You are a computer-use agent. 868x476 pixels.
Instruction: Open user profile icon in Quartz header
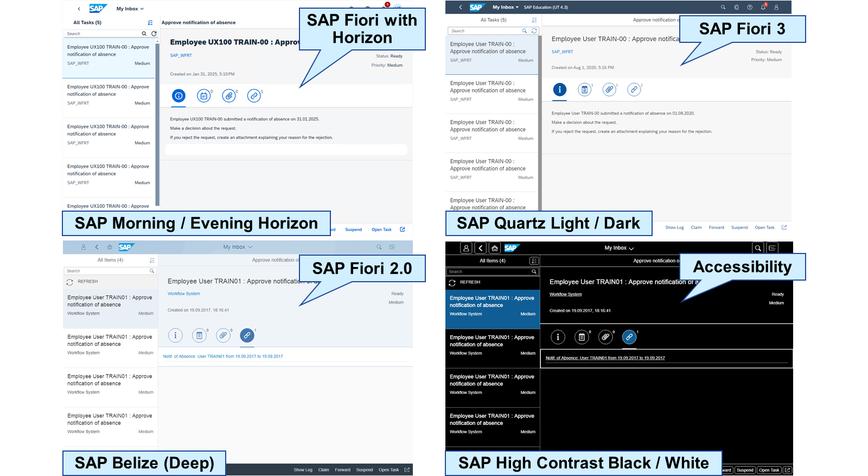coord(776,7)
